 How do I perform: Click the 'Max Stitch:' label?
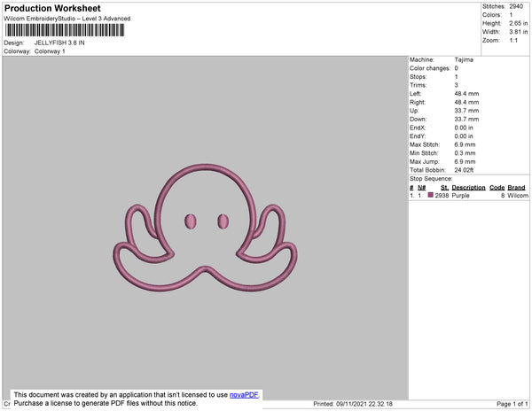point(425,144)
